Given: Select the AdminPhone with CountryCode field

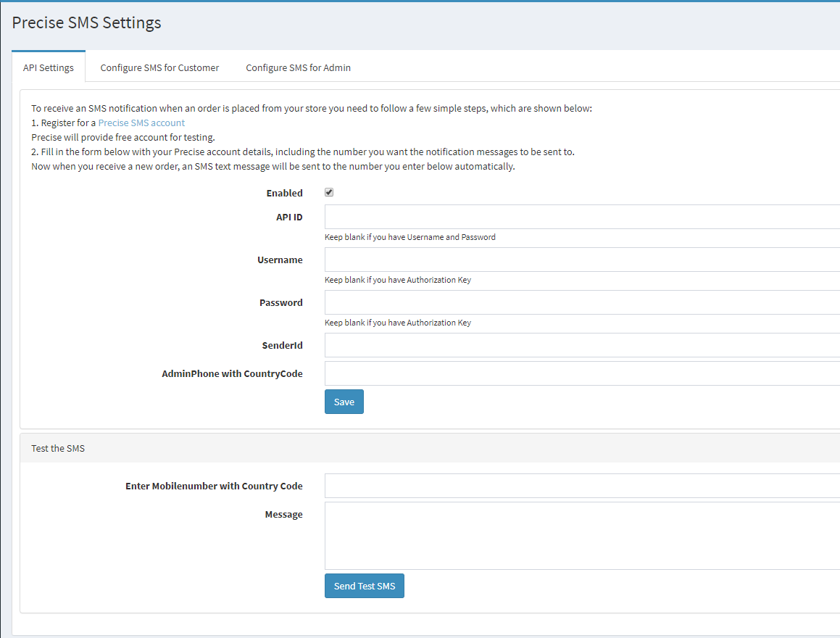Looking at the screenshot, I should pos(582,373).
